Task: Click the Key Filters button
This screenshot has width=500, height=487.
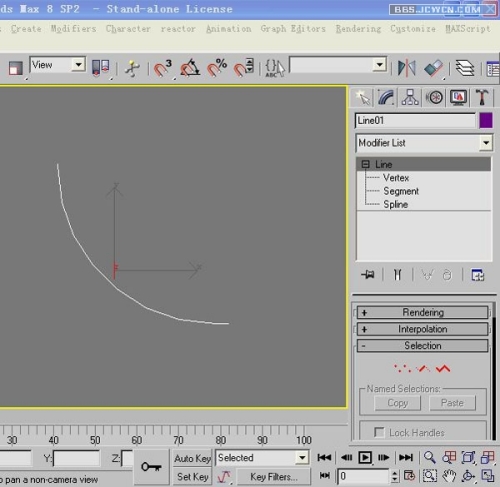Action: tap(273, 477)
